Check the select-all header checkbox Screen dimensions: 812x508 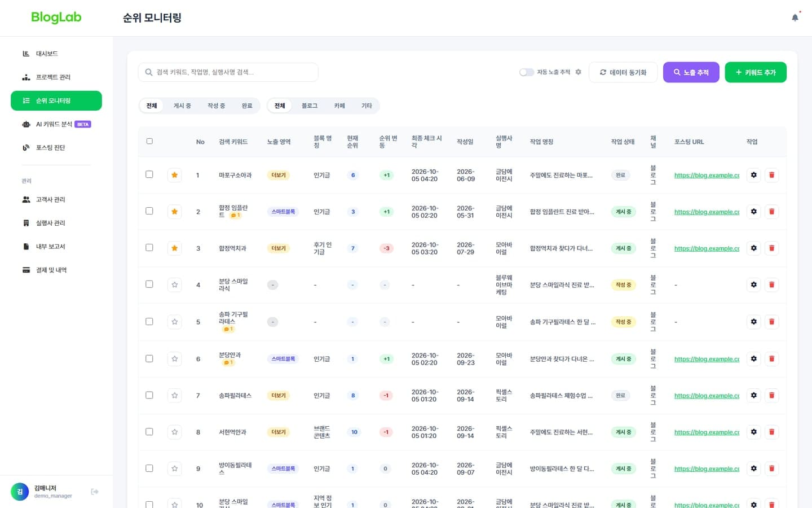tap(149, 141)
